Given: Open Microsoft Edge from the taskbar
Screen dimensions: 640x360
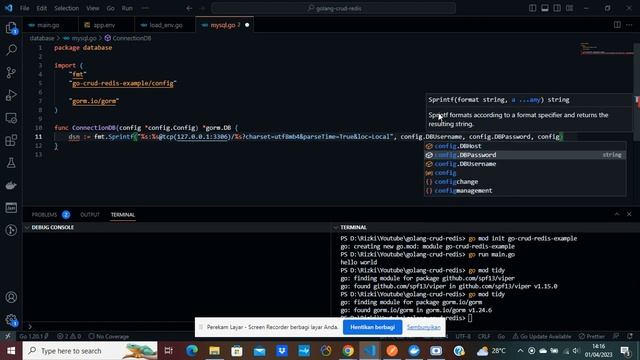Looking at the screenshot, I should coord(191,351).
